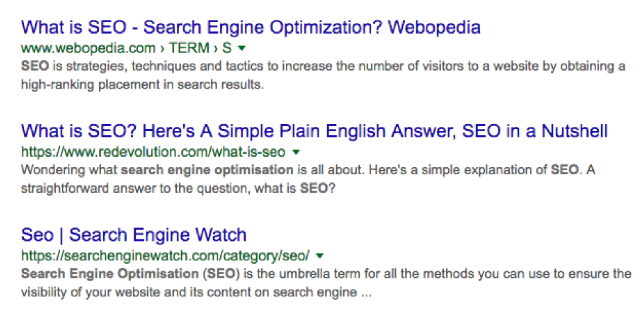Open the 'Seo | Search Engine Watch' result
Image resolution: width=644 pixels, height=311 pixels.
coord(134,235)
